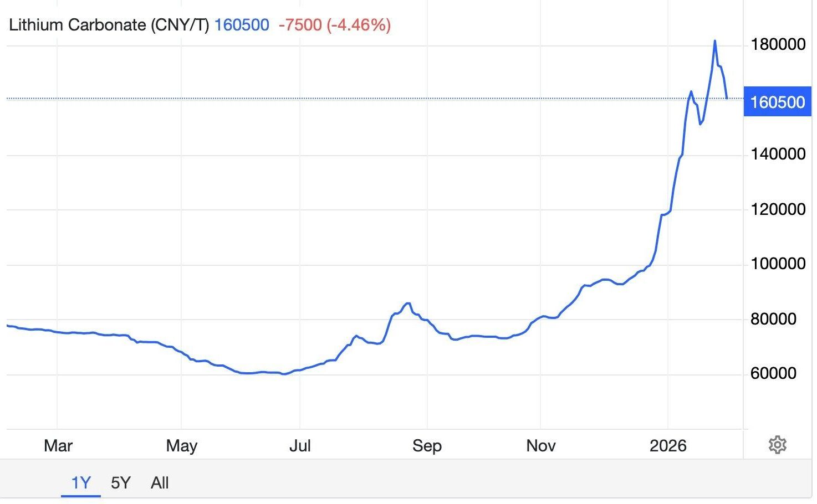This screenshot has height=504, width=817.
Task: Click the 2026 label on time axis
Action: (x=668, y=446)
